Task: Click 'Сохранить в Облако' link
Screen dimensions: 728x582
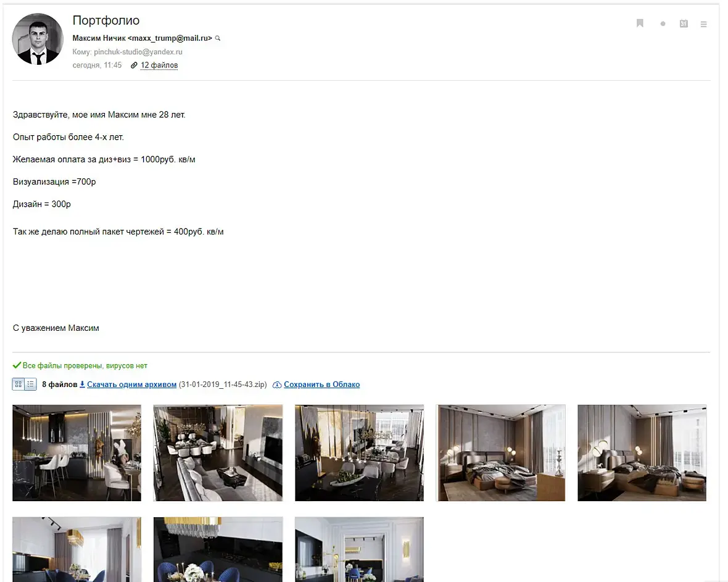Action: click(322, 385)
